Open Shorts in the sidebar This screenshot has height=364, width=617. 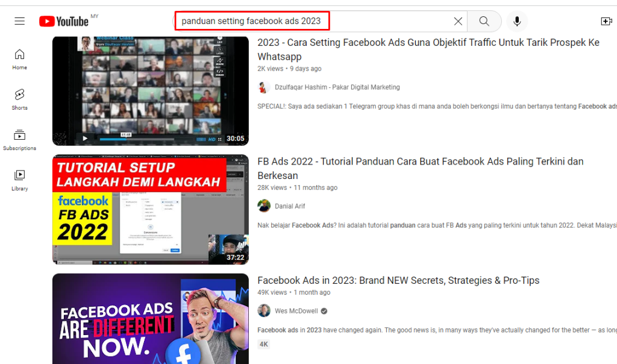click(x=20, y=99)
